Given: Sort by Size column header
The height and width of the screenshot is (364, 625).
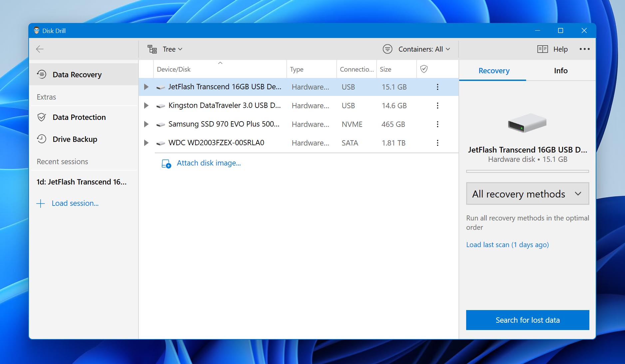Looking at the screenshot, I should 397,69.
